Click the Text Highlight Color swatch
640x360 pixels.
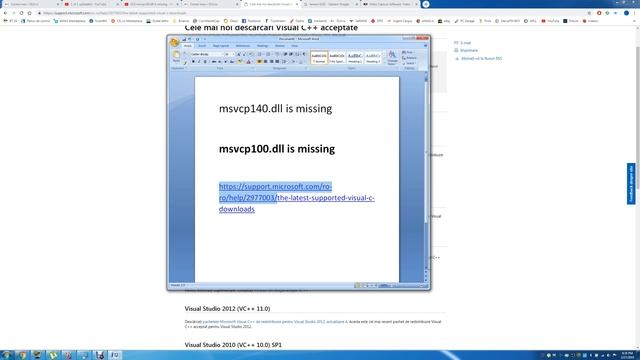point(239,62)
